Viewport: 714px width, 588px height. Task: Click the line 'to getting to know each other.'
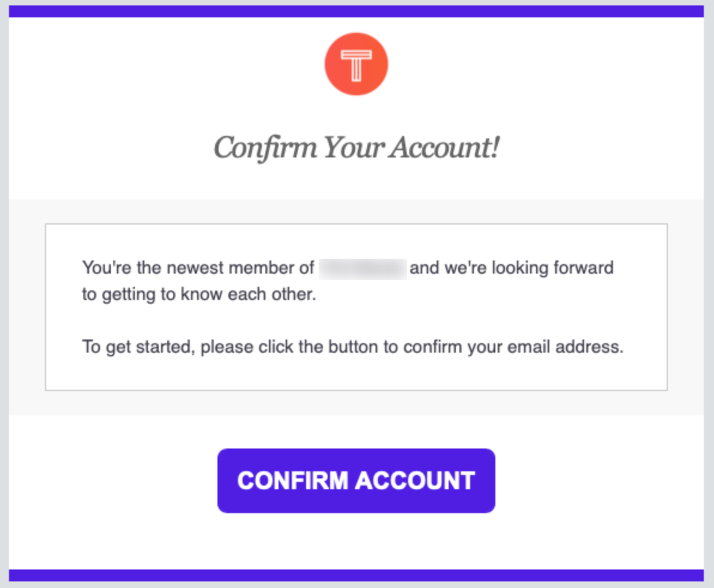point(199,295)
